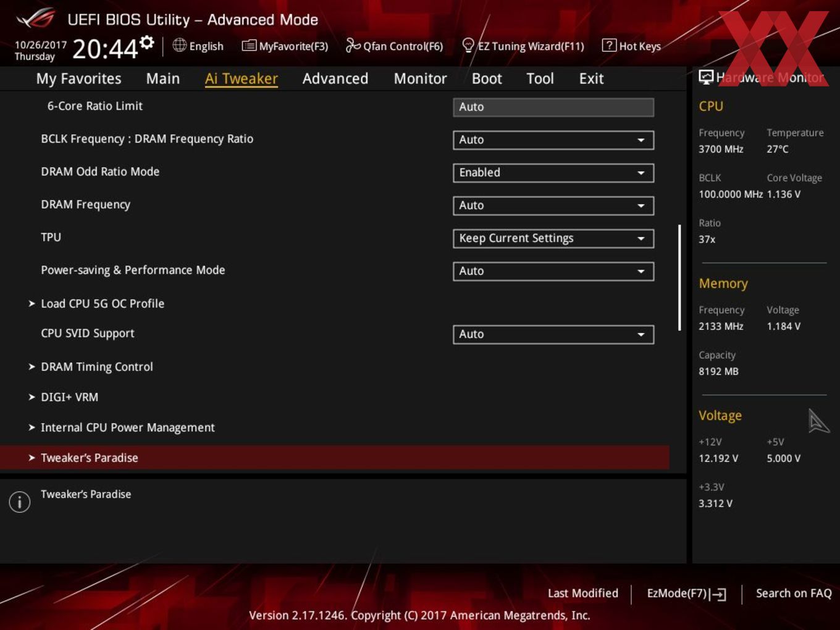Viewport: 840px width, 630px height.
Task: Click the 100.0000 MHz BCLK value
Action: [x=731, y=194]
